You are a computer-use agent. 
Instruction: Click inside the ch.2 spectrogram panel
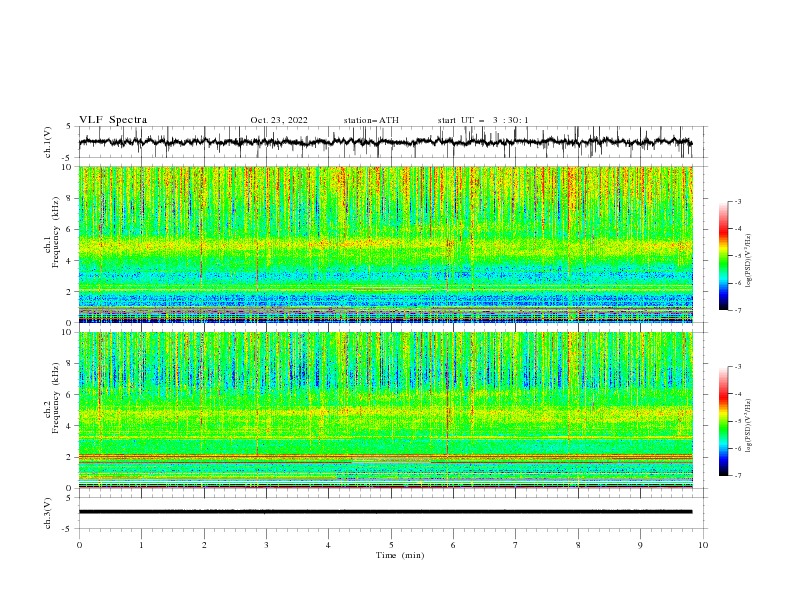[385, 410]
